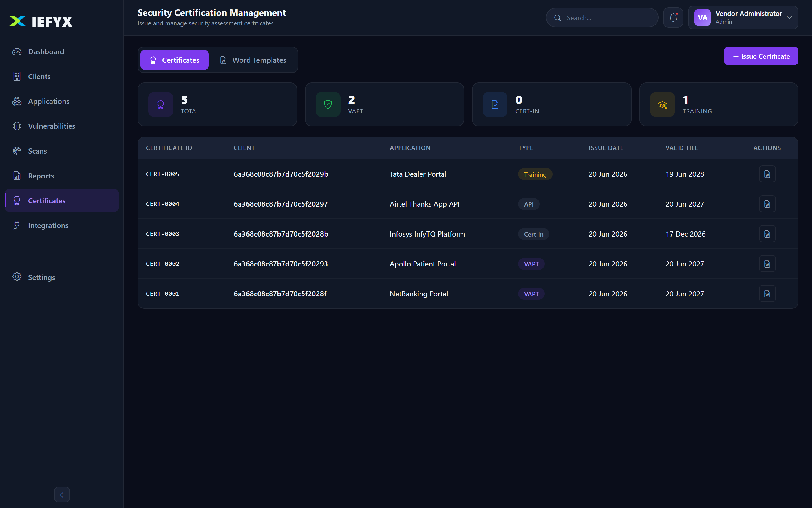Image resolution: width=812 pixels, height=508 pixels.
Task: Click the API type badge
Action: point(529,204)
